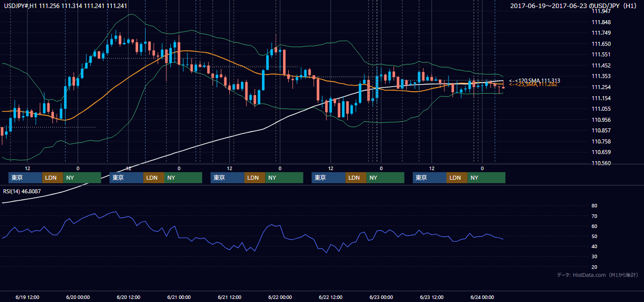This screenshot has width=644, height=302.
Task: Click price axis label 111.848
Action: [601, 22]
